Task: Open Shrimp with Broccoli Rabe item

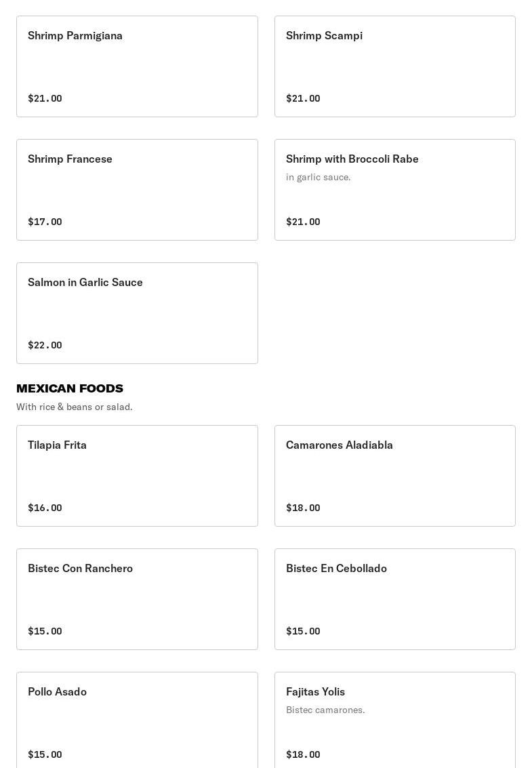Action: (394, 190)
